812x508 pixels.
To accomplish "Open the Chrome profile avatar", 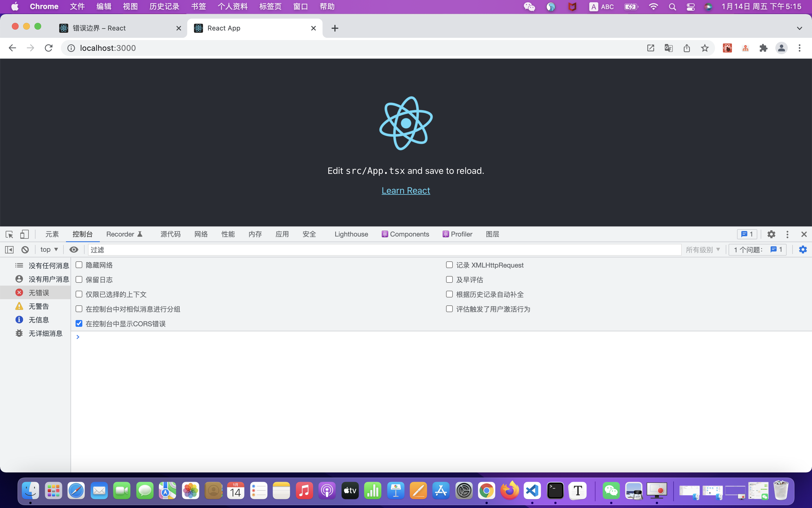I will click(782, 48).
